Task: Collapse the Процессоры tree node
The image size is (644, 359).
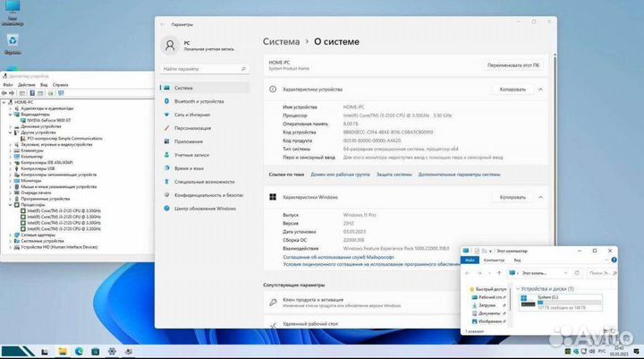Action: (x=10, y=204)
